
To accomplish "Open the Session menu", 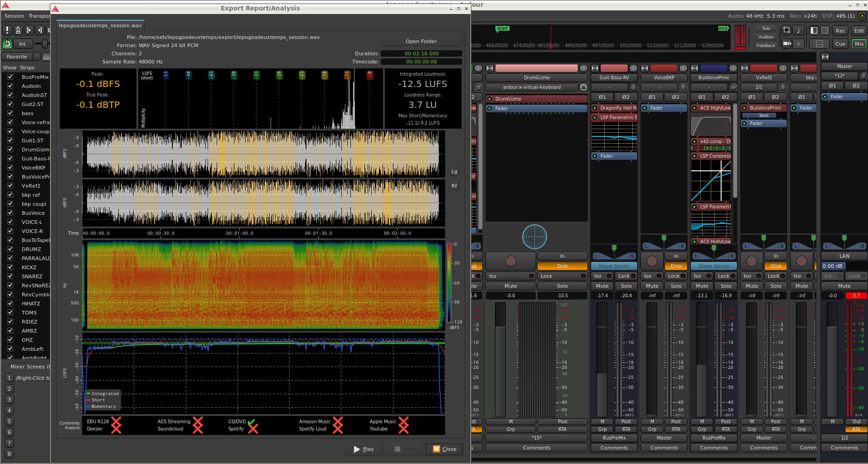I will tap(14, 16).
